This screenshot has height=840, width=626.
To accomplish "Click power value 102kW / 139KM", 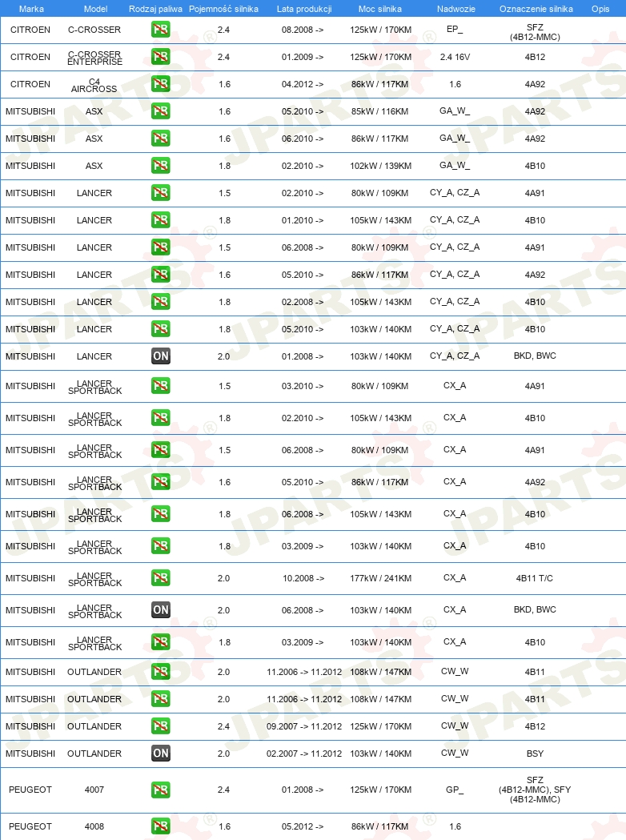I will pyautogui.click(x=381, y=166).
